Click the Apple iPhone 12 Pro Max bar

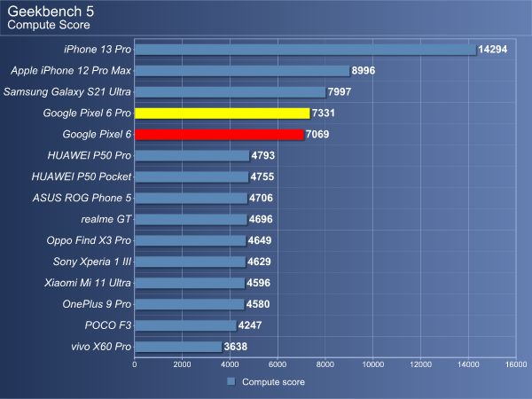pos(242,71)
